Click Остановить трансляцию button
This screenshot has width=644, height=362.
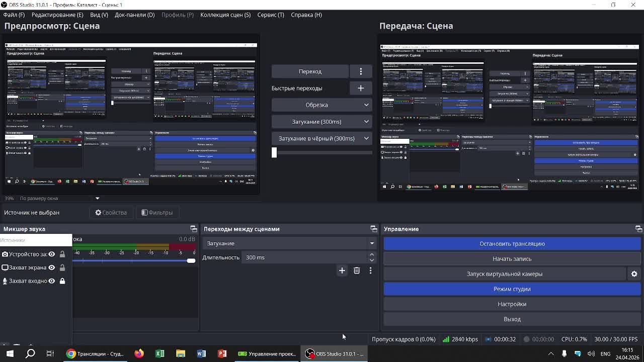click(512, 244)
